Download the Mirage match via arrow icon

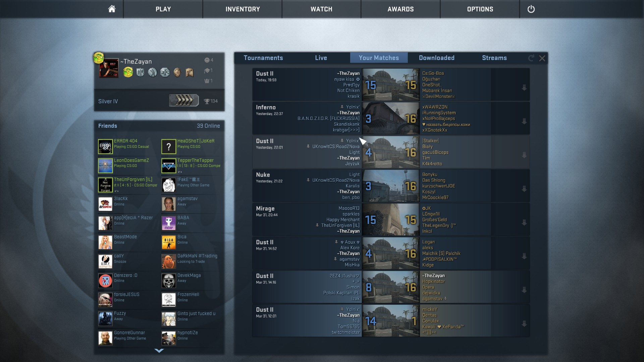[x=524, y=223]
